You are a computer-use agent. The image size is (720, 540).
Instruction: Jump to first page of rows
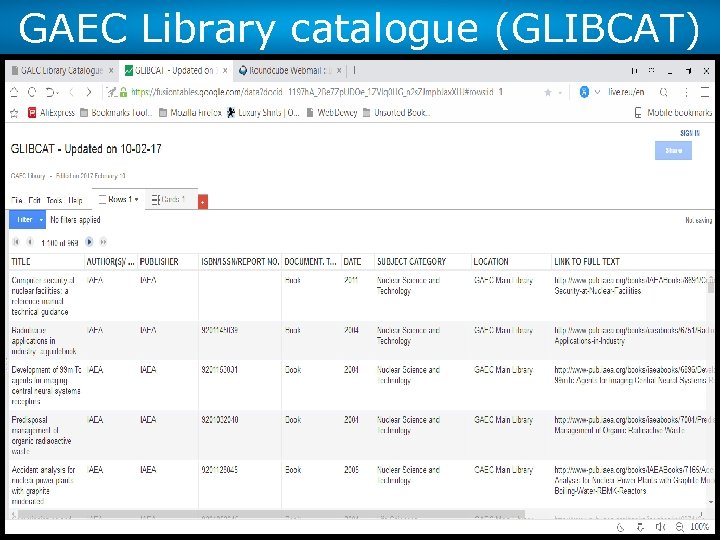(16, 242)
